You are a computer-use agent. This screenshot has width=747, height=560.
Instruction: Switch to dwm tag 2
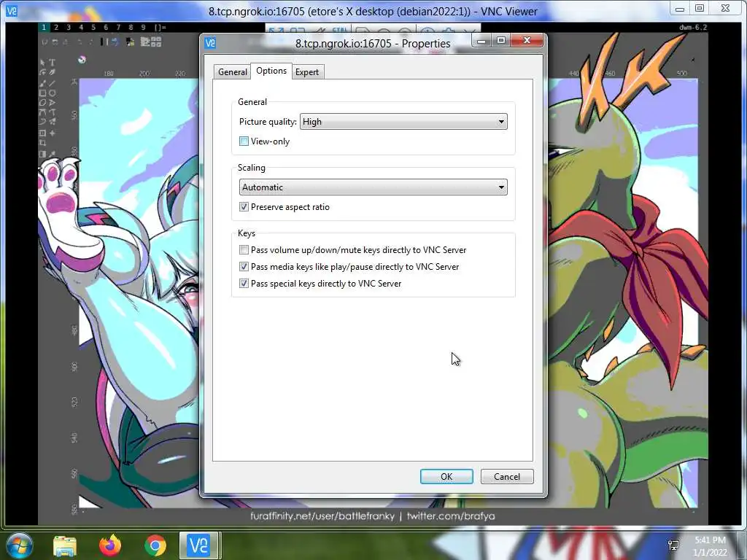[x=56, y=27]
